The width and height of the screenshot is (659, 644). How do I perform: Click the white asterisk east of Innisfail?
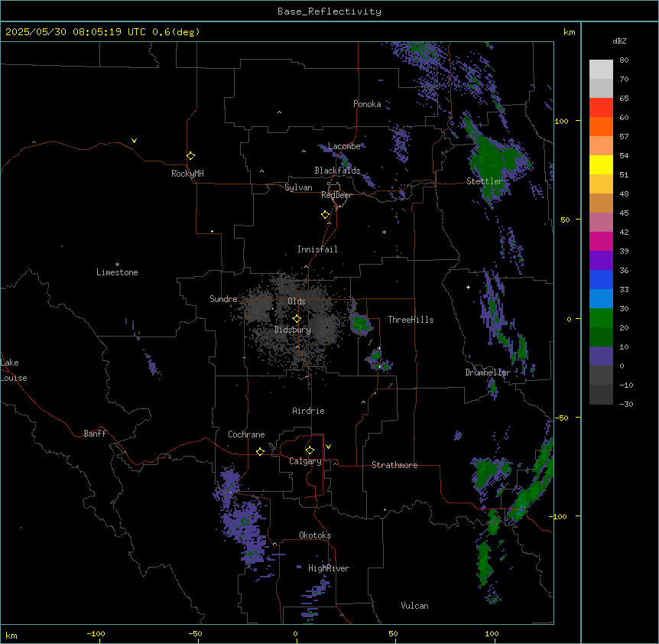coord(384,232)
